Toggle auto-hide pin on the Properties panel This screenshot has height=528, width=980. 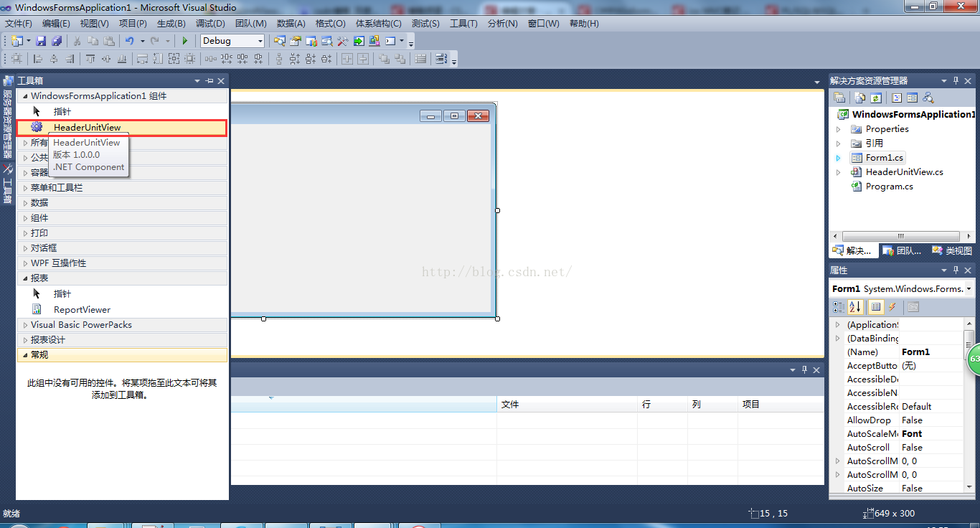point(956,270)
